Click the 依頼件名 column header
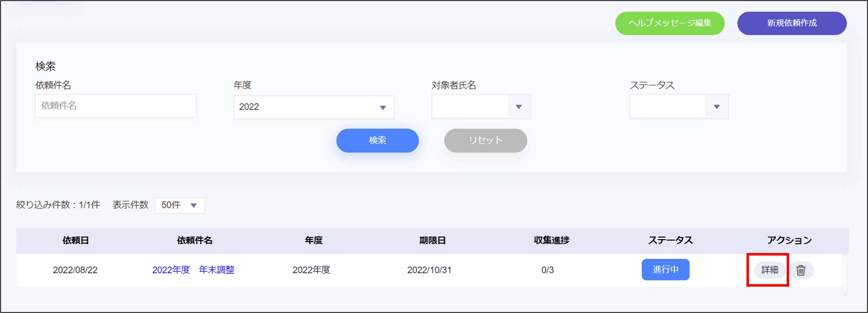 194,240
